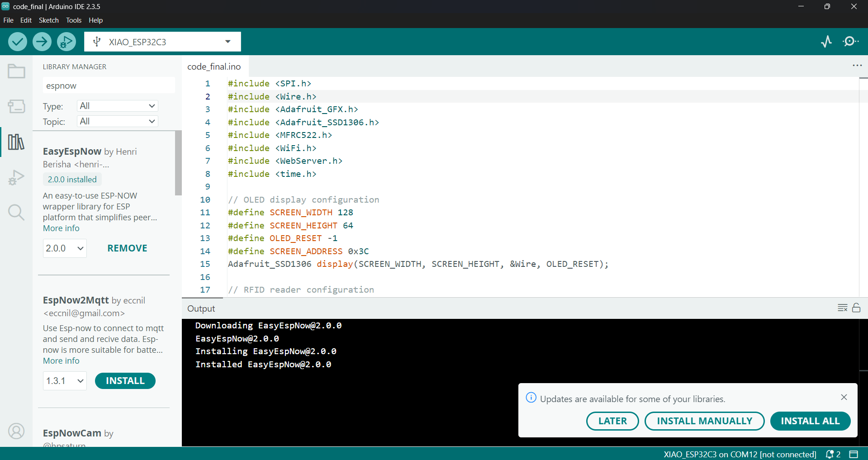Click comment OLED display configuration line
The height and width of the screenshot is (460, 868).
coord(304,199)
